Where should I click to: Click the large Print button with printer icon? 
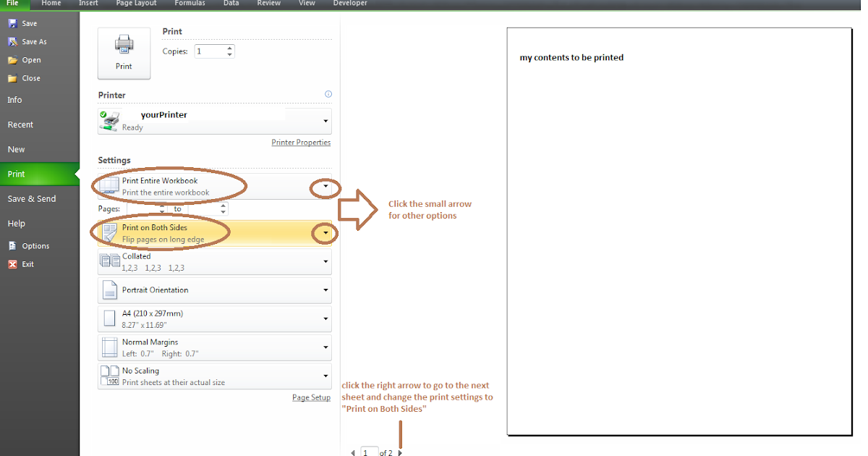coord(124,52)
